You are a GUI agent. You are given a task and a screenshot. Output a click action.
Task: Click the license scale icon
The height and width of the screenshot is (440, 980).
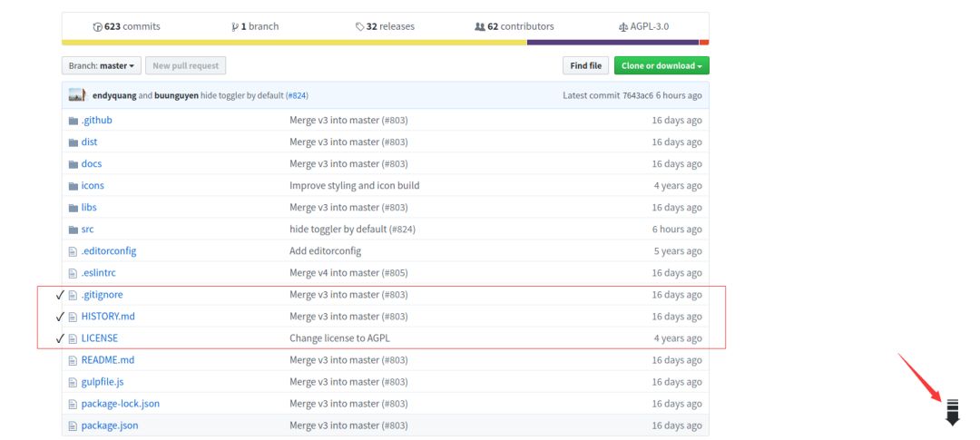(622, 27)
